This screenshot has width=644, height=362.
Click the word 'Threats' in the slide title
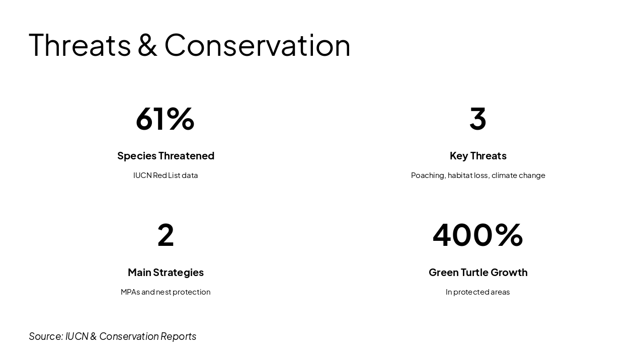pyautogui.click(x=80, y=45)
